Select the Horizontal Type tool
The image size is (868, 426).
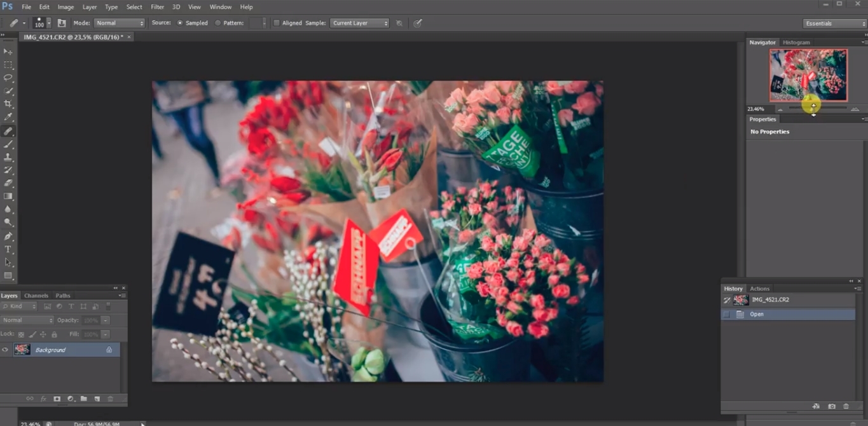(8, 249)
